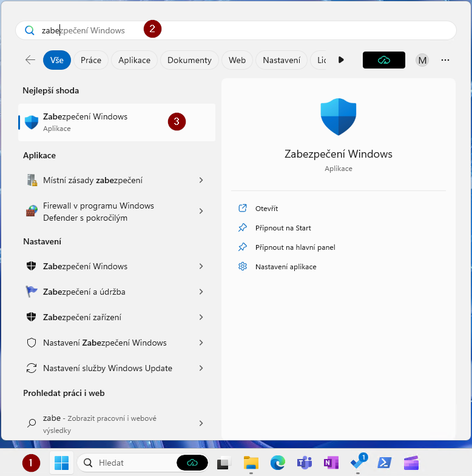Click outline shield icon of Nastavení Zabezpečení Windows

[32, 343]
